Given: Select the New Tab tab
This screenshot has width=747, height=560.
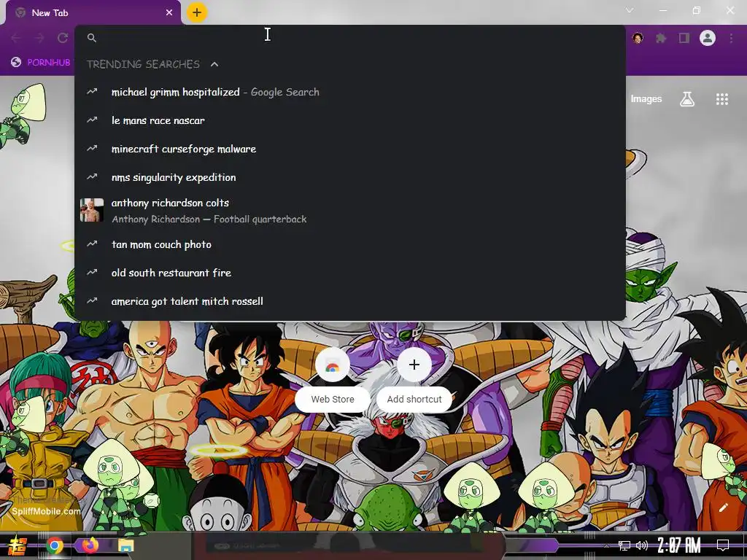Looking at the screenshot, I should tap(93, 13).
